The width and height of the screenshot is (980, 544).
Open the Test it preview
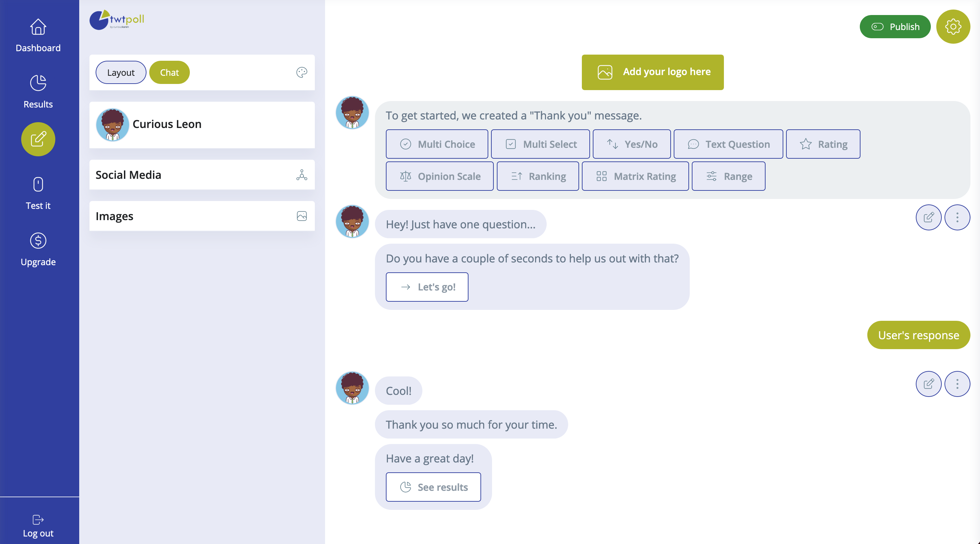pyautogui.click(x=38, y=193)
